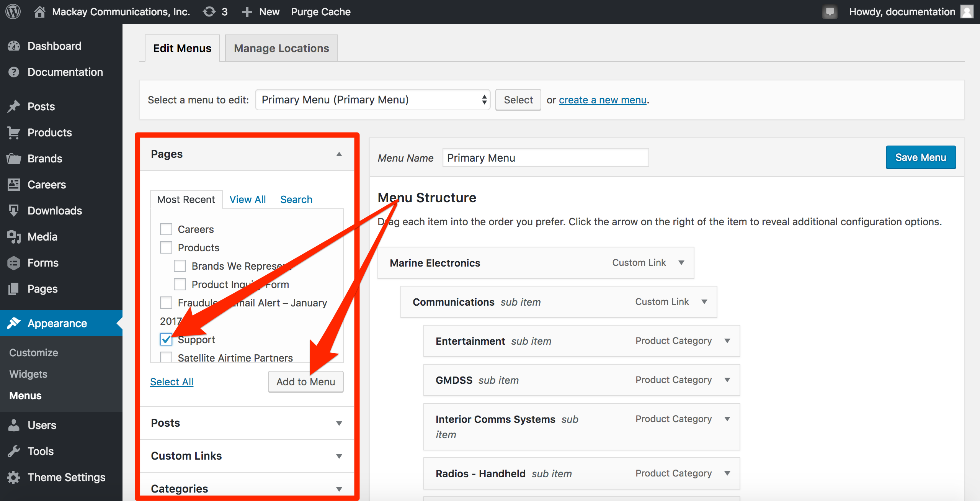The height and width of the screenshot is (501, 980).
Task: Click the Users person icon
Action: pyautogui.click(x=14, y=425)
